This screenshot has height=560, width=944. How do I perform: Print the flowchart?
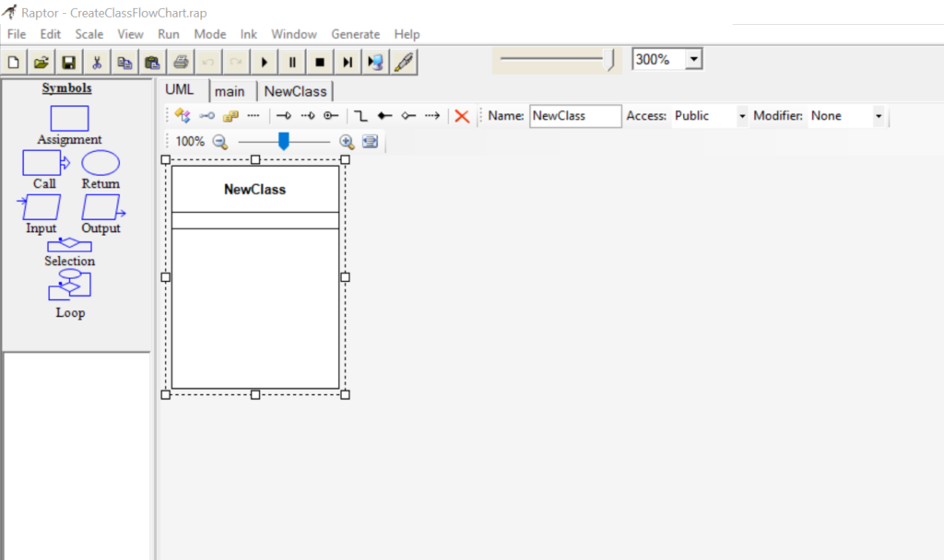(x=181, y=61)
